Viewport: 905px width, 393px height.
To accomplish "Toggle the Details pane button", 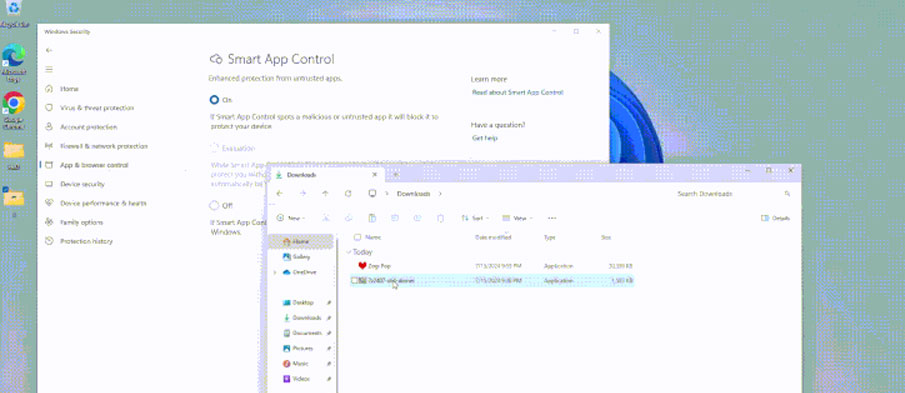I will point(775,218).
